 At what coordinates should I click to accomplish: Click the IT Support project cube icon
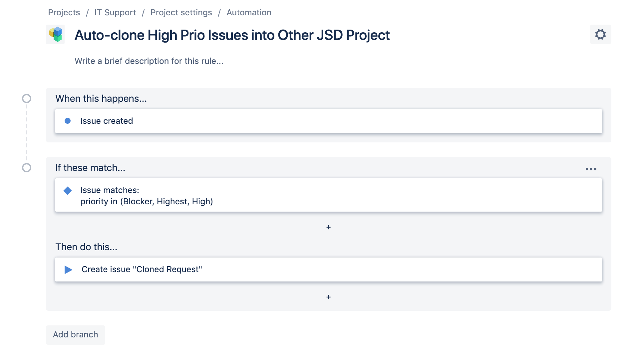pyautogui.click(x=55, y=34)
